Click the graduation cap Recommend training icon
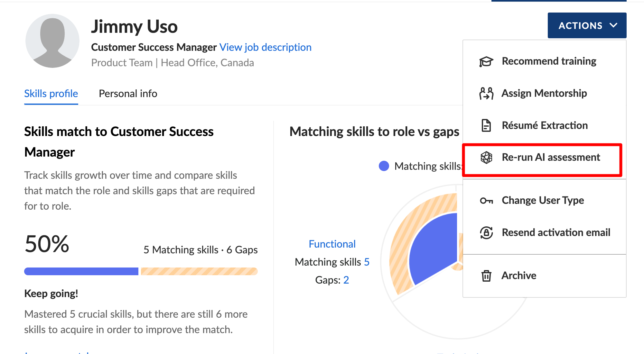644x354 pixels. click(486, 61)
